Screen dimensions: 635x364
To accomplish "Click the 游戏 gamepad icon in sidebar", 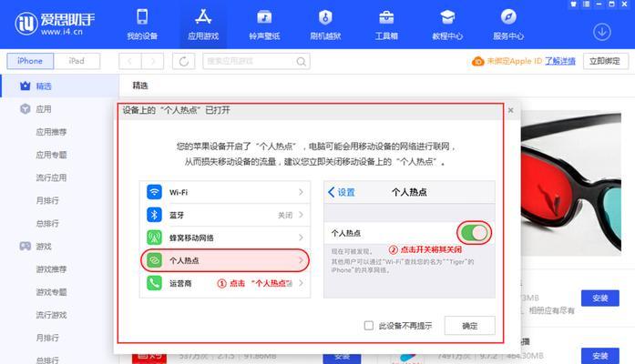I will point(26,246).
